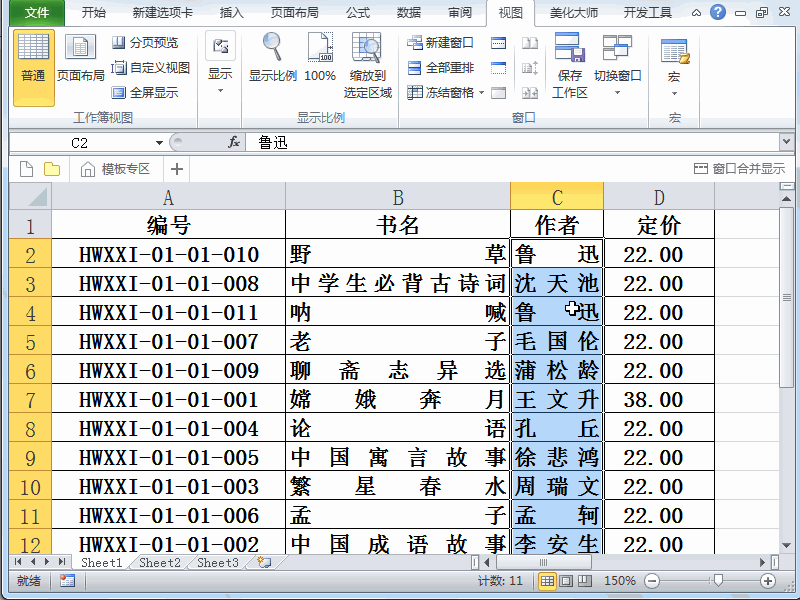
Task: Click the zoom slider handle
Action: tap(718, 580)
